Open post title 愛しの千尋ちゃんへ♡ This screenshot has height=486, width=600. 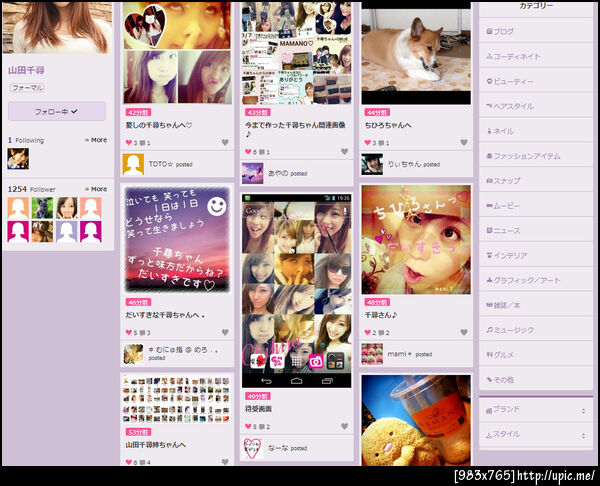pyautogui.click(x=159, y=125)
